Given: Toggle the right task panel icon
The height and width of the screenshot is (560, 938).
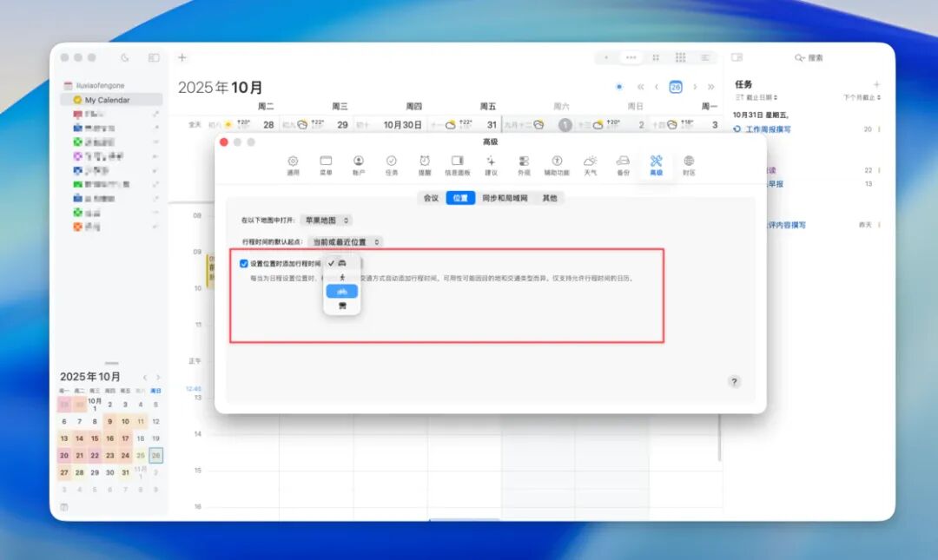Looking at the screenshot, I should (x=737, y=57).
